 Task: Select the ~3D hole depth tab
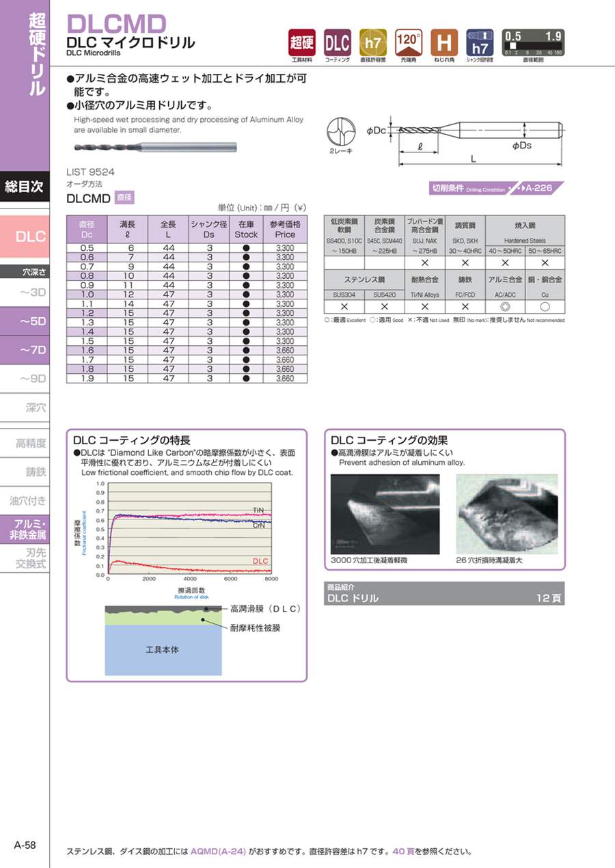[25, 293]
